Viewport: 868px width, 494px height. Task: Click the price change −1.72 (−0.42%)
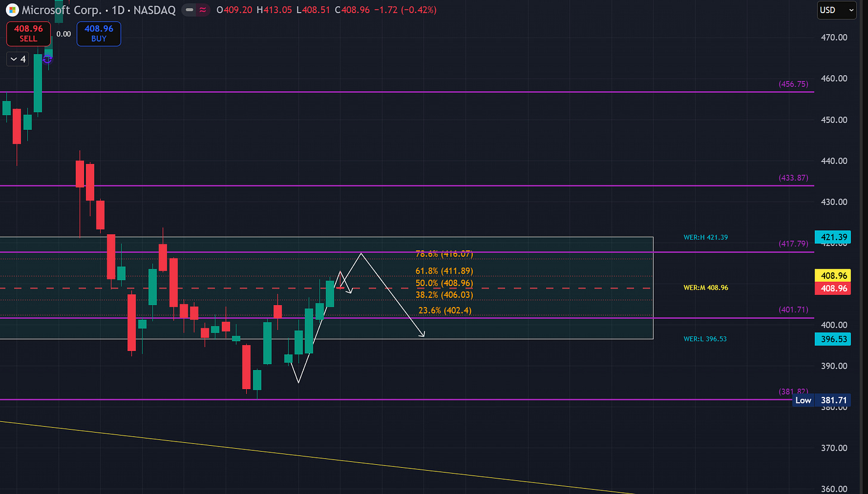pyautogui.click(x=405, y=10)
